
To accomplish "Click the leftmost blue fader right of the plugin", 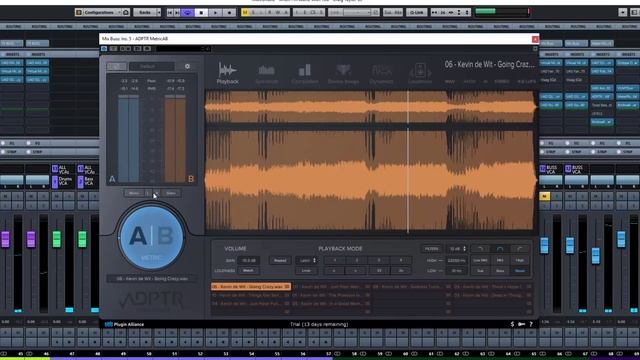I will point(544,245).
